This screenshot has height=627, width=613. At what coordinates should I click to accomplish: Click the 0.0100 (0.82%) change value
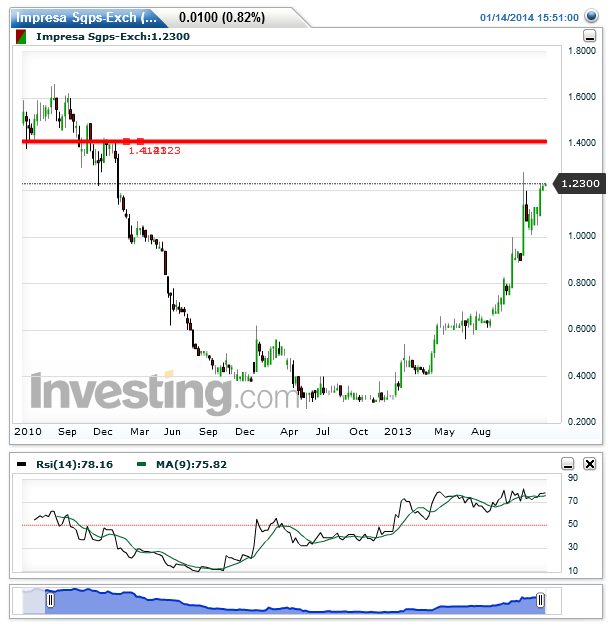pos(222,18)
